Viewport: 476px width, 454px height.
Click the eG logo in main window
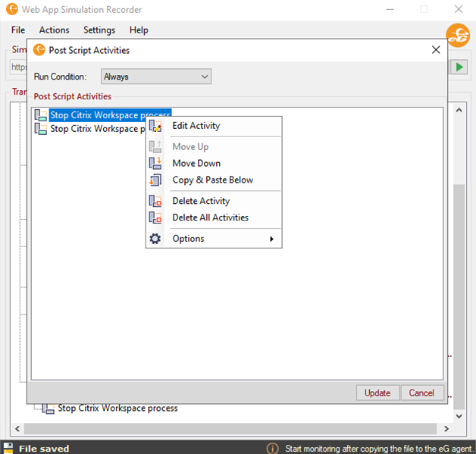click(x=458, y=35)
